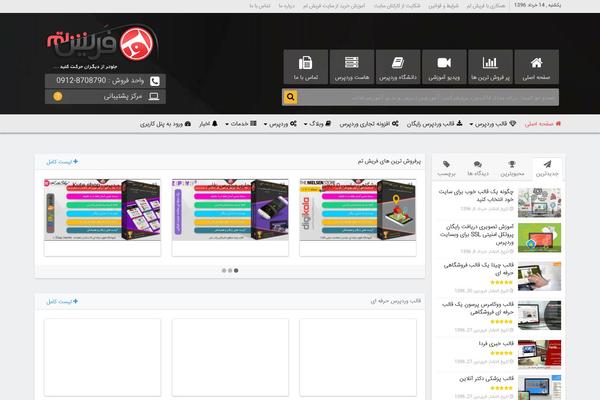Open the contact us tile with the fax icon
The image size is (600, 400).
[305, 67]
